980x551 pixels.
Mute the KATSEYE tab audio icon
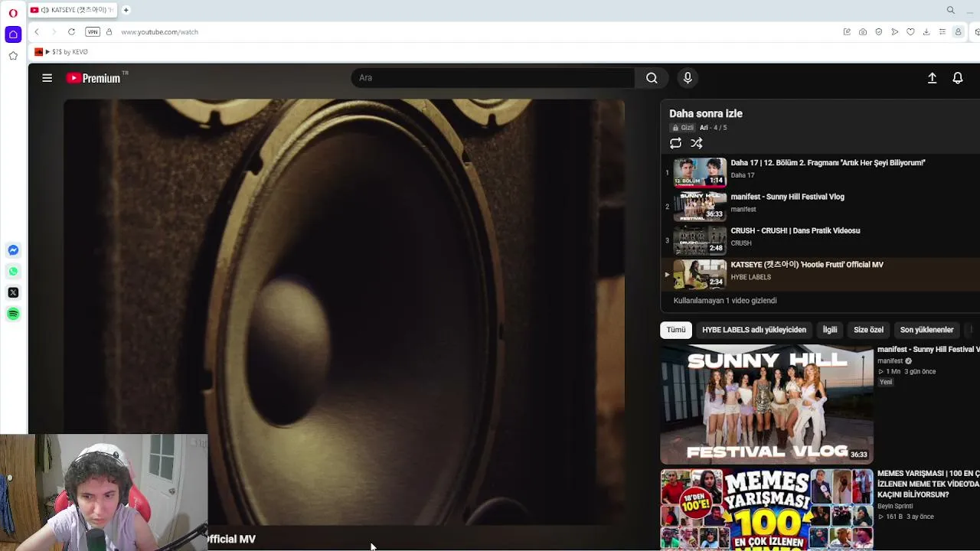coord(45,10)
